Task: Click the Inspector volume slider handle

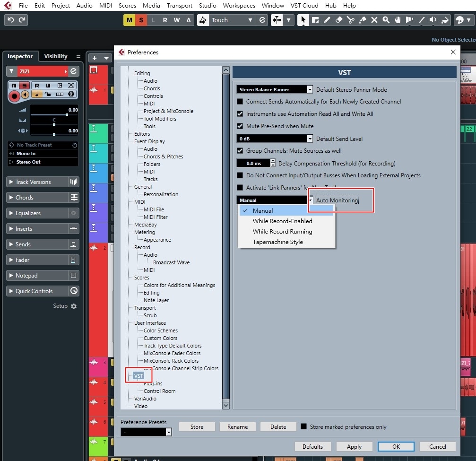Action: click(x=67, y=114)
